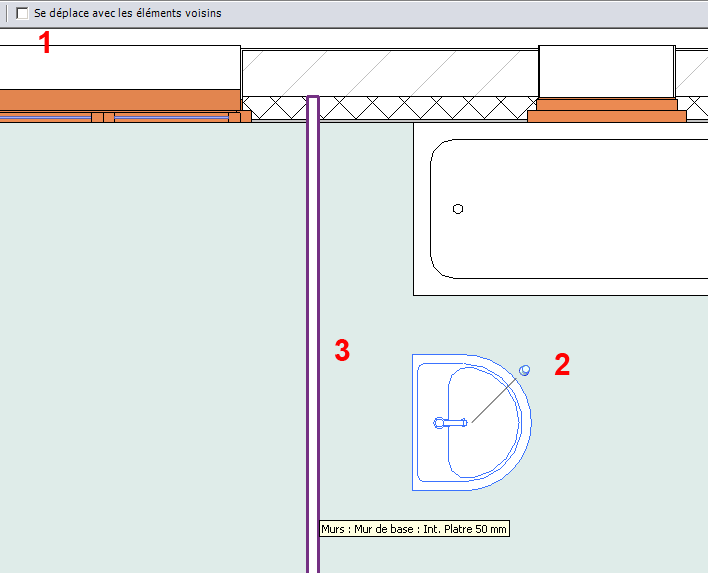Click the 'Murs : Mur de base' tooltip
Viewport: 708px width, 573px height.
pos(415,529)
